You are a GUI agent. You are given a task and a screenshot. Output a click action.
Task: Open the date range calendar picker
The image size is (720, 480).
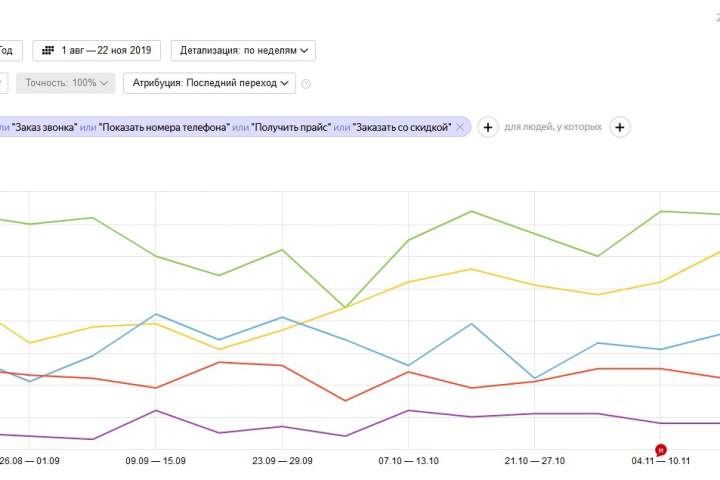[97, 50]
